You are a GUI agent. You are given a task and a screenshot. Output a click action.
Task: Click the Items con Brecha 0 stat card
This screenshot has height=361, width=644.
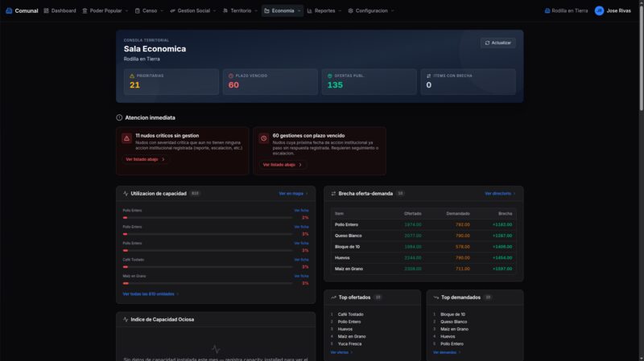(468, 82)
